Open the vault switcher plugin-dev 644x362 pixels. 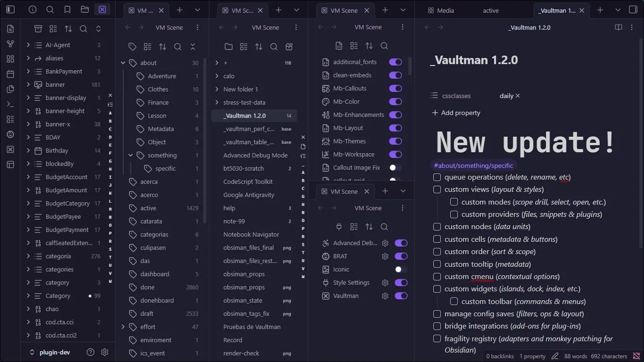coord(50,352)
